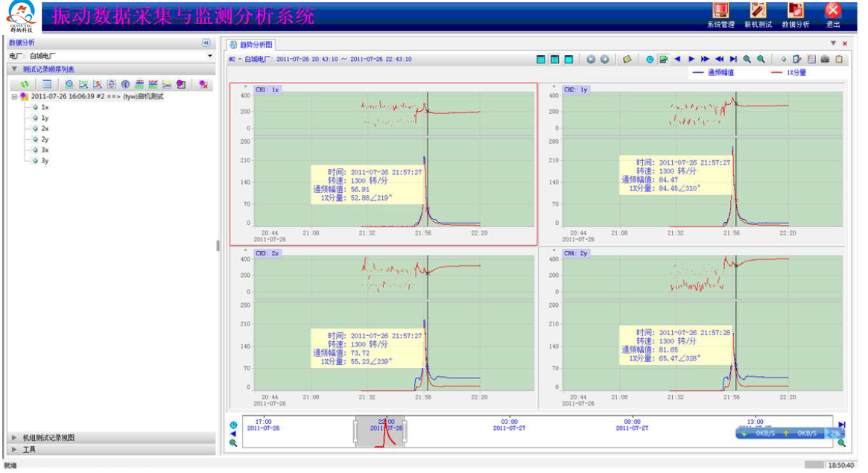
Task: Open 系统管理 in the top header
Action: [720, 15]
